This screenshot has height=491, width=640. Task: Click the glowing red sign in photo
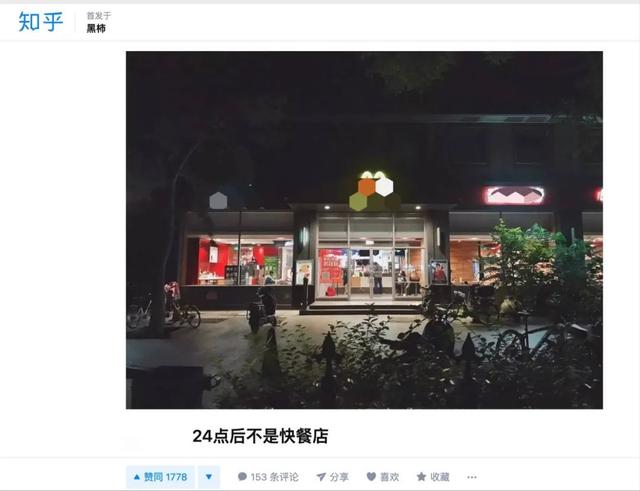pos(515,196)
